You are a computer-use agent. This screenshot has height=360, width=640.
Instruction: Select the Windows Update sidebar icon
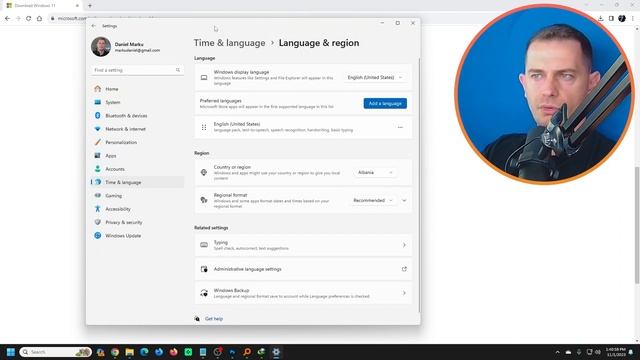[x=98, y=236]
